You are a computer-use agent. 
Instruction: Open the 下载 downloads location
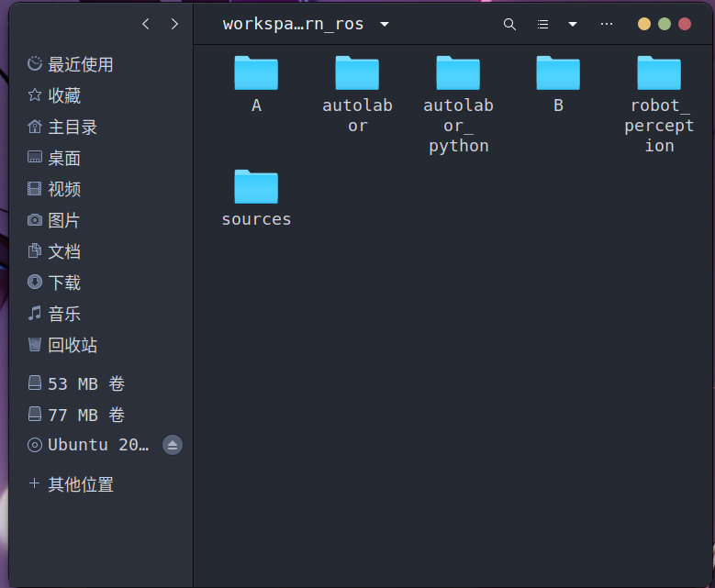click(x=64, y=283)
